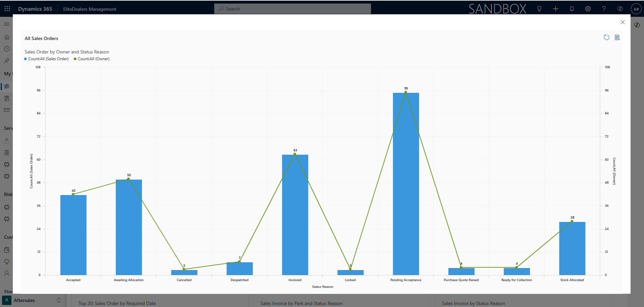Viewport: 644px width, 307px height.
Task: View the records behind the chart
Action: click(617, 37)
